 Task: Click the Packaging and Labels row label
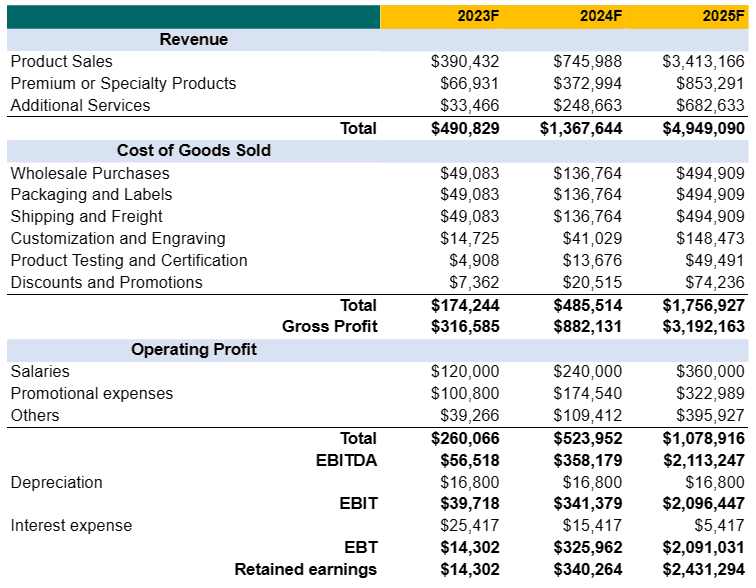[x=91, y=195]
